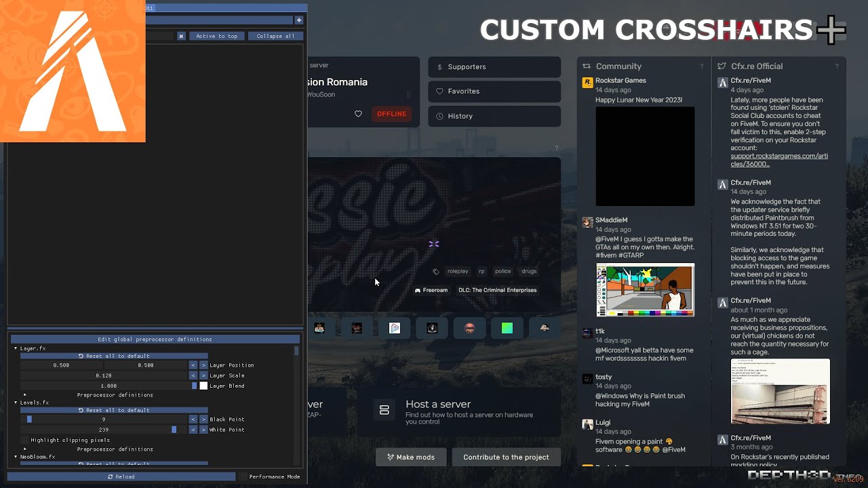The width and height of the screenshot is (868, 488).
Task: Click the Make mods button
Action: [x=411, y=457]
